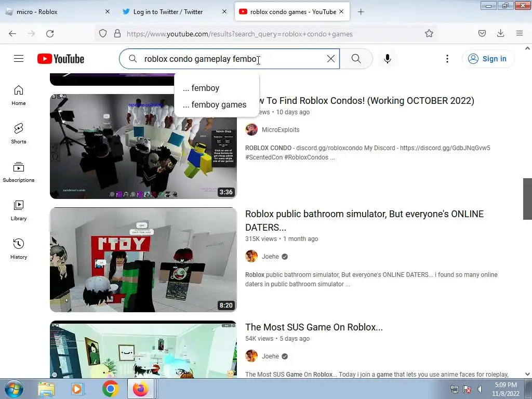Screen dimensions: 532x399
Task: Click the '54K views' text
Action: 259,339
